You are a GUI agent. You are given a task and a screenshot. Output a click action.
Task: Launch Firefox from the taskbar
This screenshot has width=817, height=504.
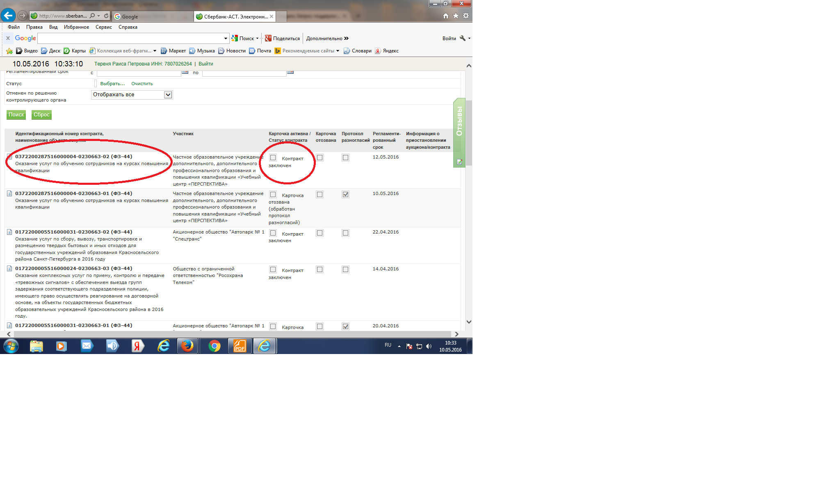(188, 346)
